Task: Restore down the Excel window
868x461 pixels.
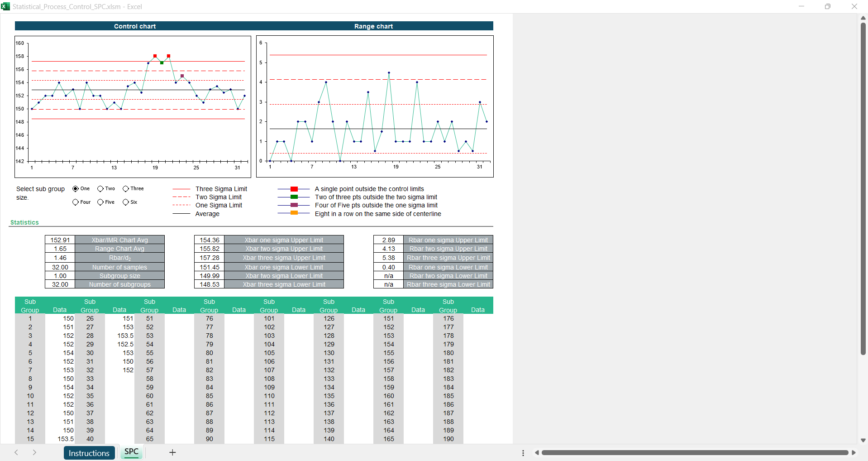Action: 827,6
